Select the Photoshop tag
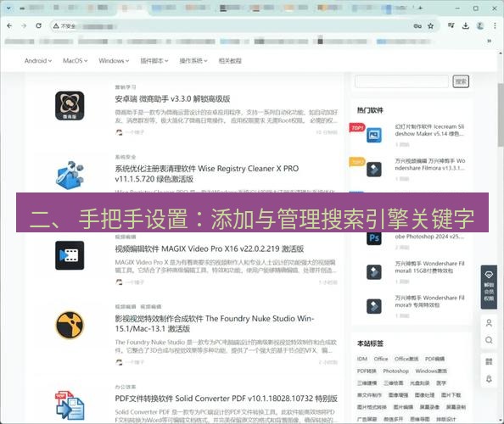Viewport: 504px width, 424px height. 395,371
